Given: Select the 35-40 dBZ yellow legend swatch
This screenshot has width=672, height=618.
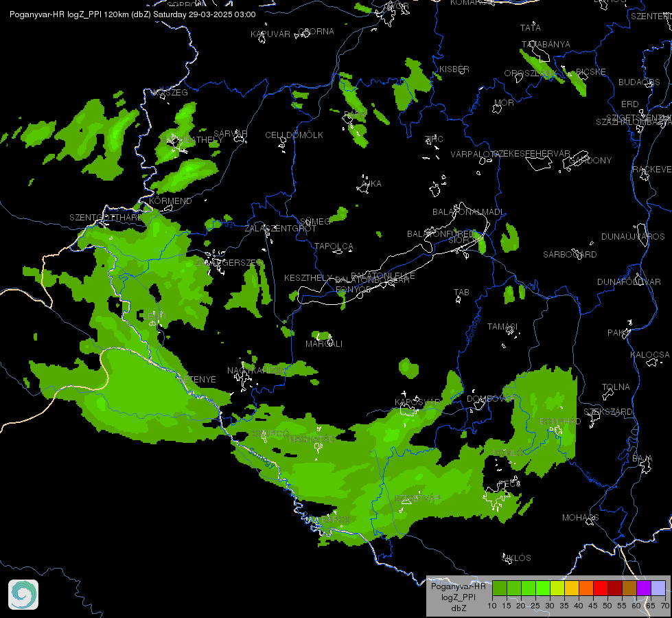Looking at the screenshot, I should (x=571, y=588).
